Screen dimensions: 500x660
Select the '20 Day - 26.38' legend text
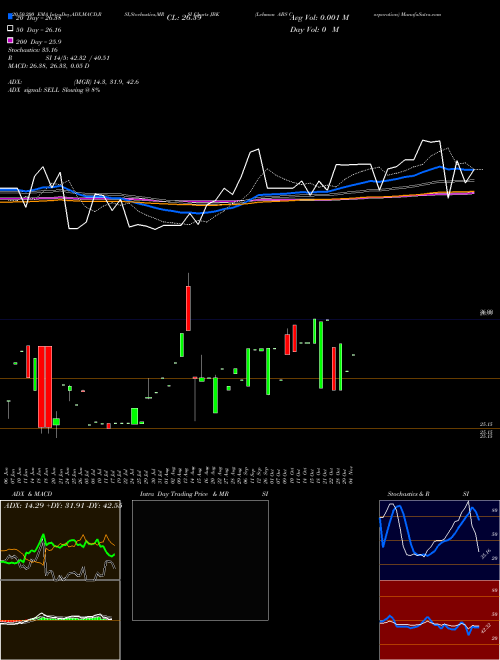38,18
